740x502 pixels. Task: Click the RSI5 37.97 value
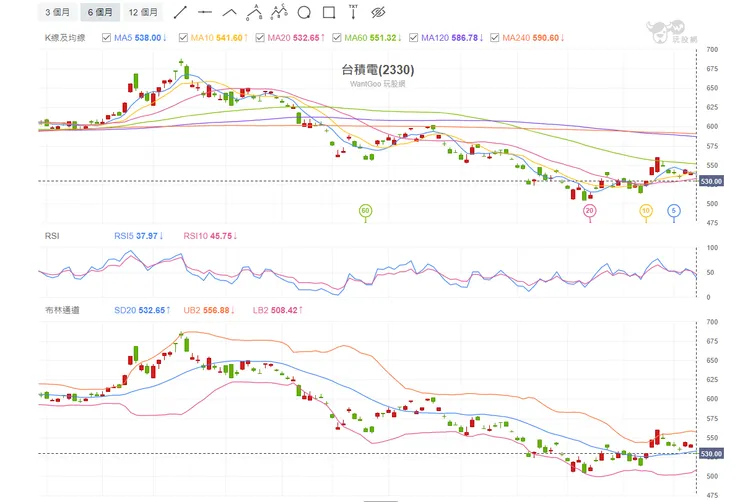click(x=138, y=236)
